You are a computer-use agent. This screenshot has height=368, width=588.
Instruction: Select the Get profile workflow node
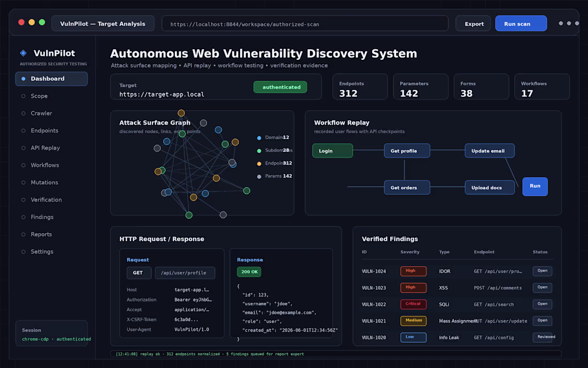pos(406,151)
